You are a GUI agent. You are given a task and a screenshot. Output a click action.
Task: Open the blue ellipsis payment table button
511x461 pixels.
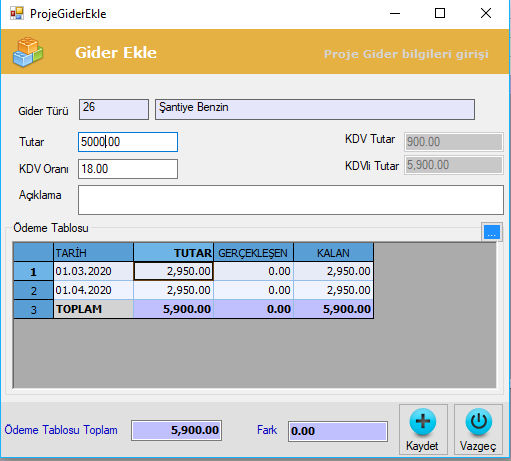click(x=492, y=232)
